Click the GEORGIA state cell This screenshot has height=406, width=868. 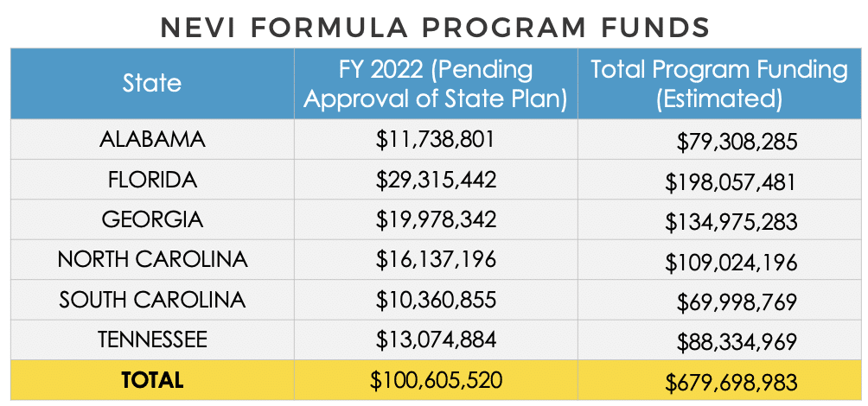click(x=152, y=219)
